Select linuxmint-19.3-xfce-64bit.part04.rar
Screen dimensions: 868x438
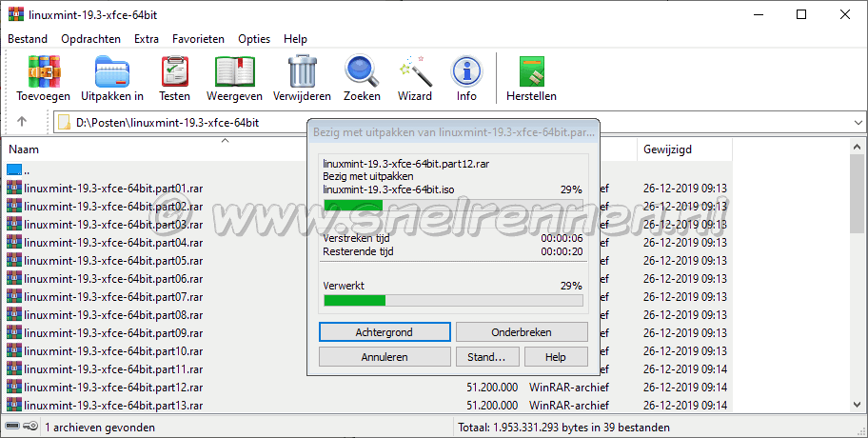pos(113,243)
